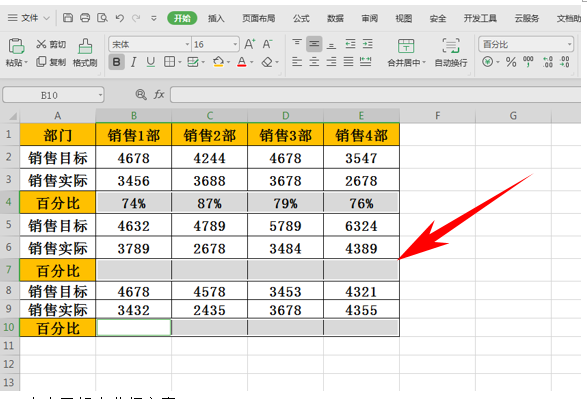Open the 数据 tab

pos(335,18)
